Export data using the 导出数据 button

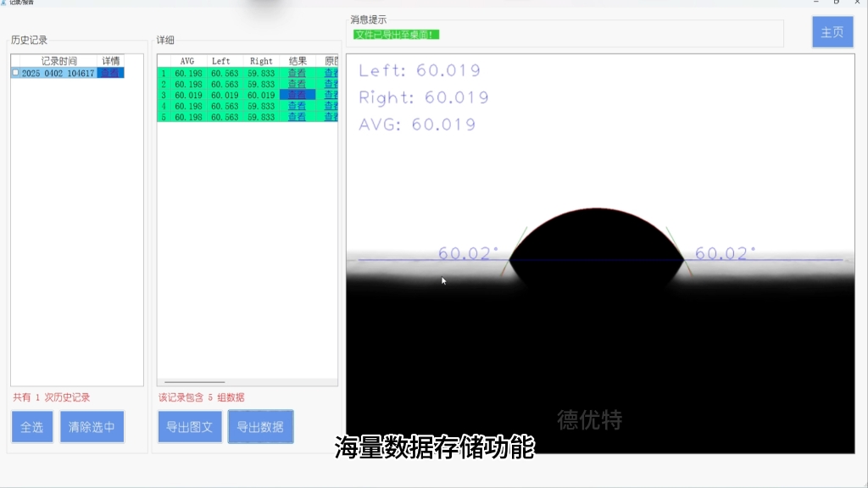click(261, 427)
